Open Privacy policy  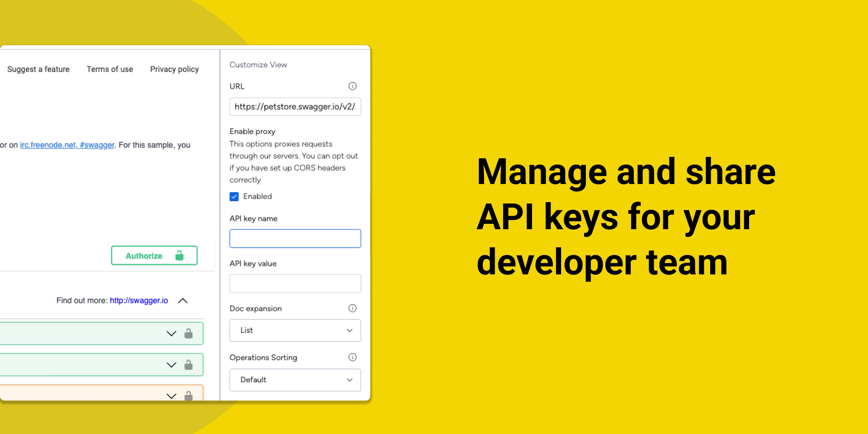coord(175,69)
